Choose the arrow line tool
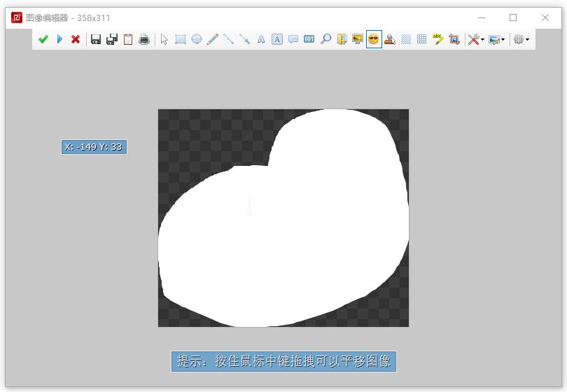This screenshot has height=392, width=567. point(244,40)
